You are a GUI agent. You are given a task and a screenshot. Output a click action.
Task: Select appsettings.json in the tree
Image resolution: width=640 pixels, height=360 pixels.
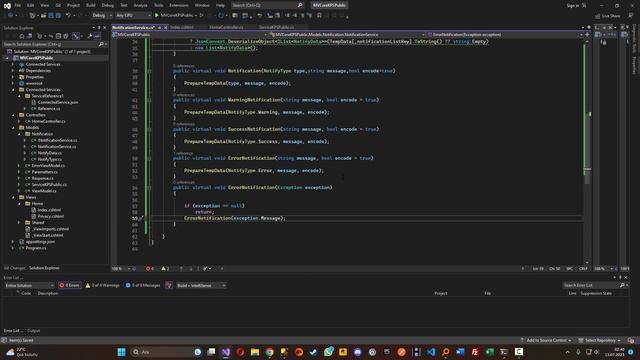[x=40, y=242]
